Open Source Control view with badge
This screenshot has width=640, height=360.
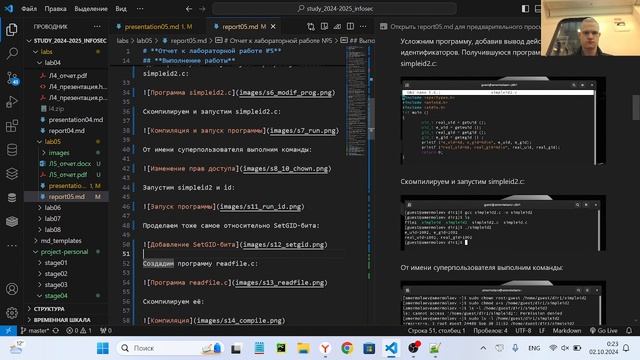(12, 78)
